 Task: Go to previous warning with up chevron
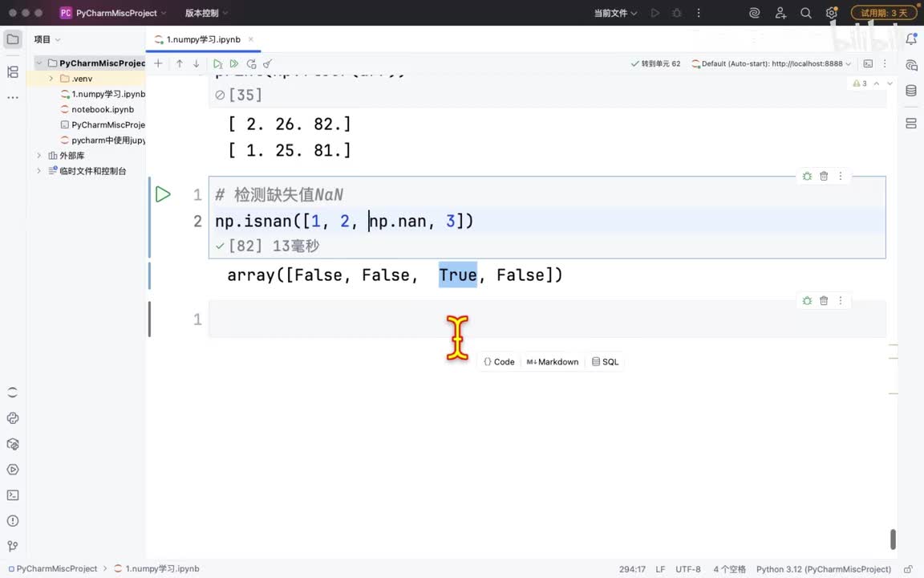(x=876, y=83)
